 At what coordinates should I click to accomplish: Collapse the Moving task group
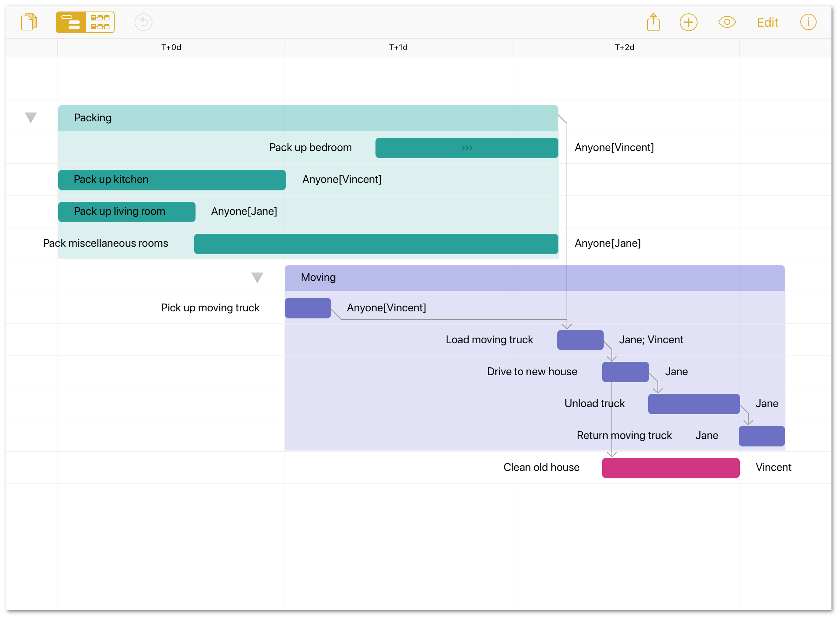click(x=260, y=276)
